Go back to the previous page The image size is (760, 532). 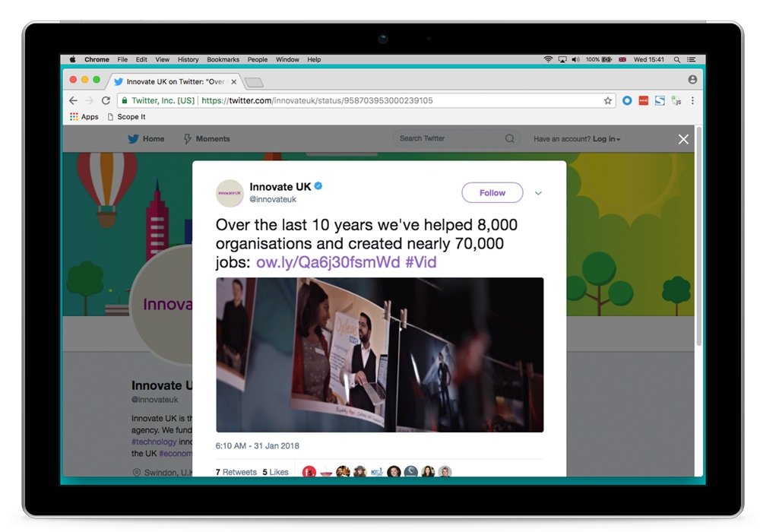tap(73, 101)
